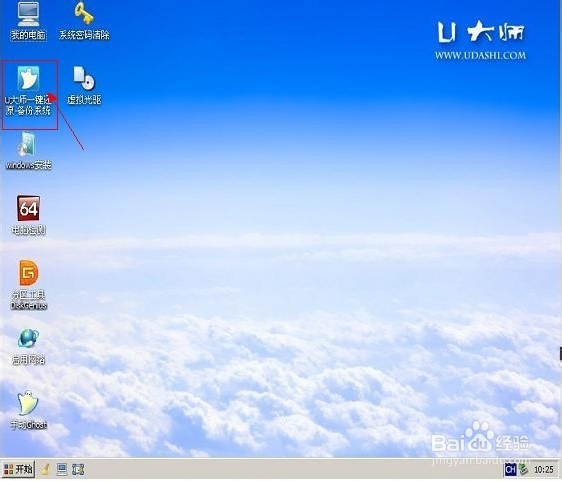Click the broom quick launch icon

tap(46, 470)
